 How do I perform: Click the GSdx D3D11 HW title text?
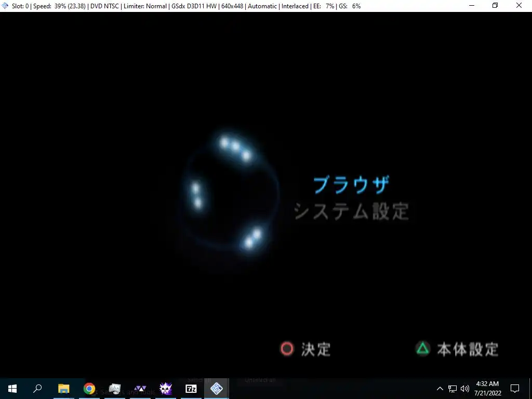pyautogui.click(x=194, y=6)
